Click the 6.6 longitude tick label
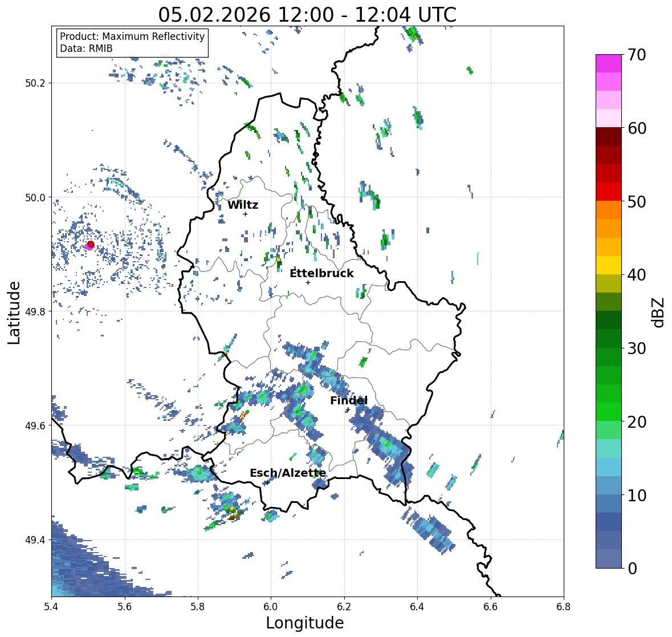The image size is (672, 637). (x=491, y=606)
